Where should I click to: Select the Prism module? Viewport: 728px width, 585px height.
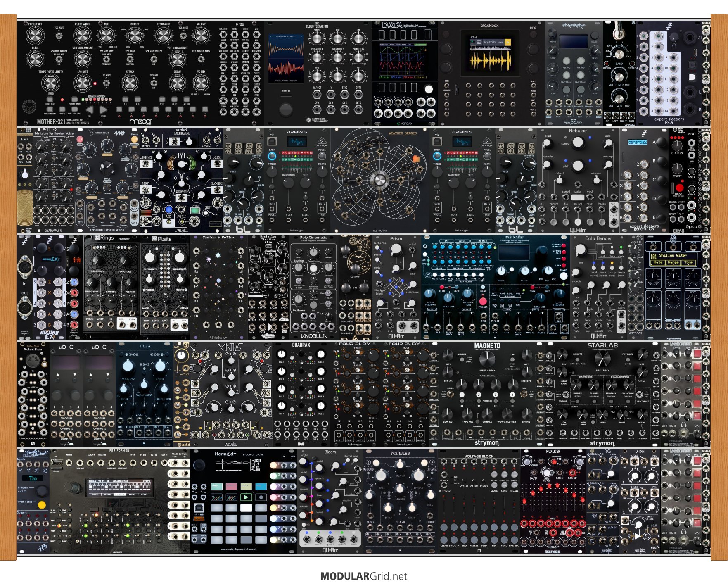point(396,287)
